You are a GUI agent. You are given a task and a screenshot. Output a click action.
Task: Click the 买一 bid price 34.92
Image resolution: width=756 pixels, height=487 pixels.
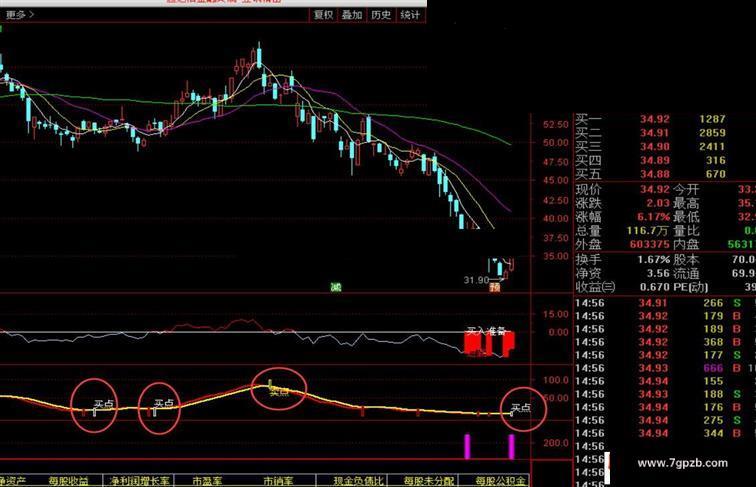click(655, 119)
